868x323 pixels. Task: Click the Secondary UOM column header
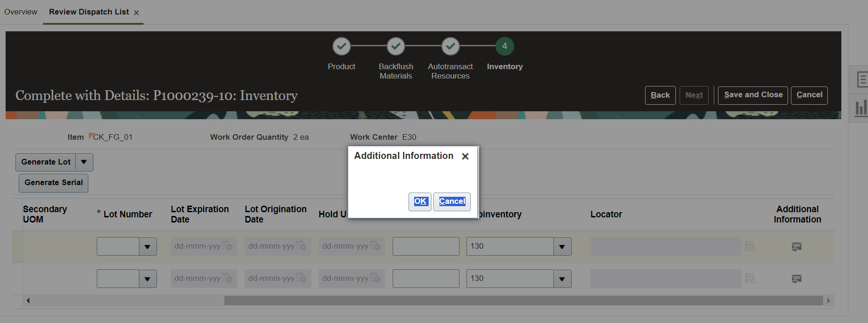tap(45, 215)
